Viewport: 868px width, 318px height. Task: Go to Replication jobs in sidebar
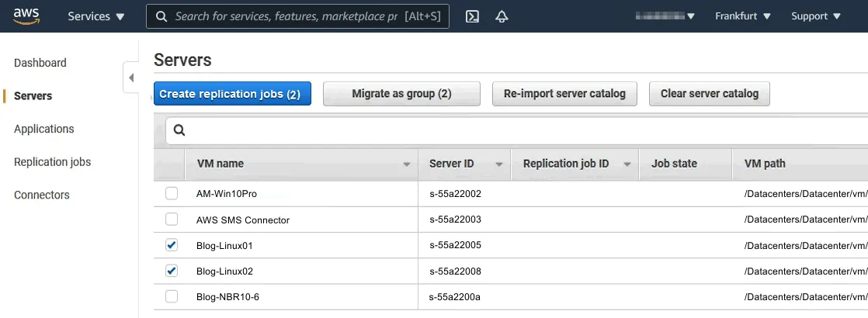[x=52, y=162]
